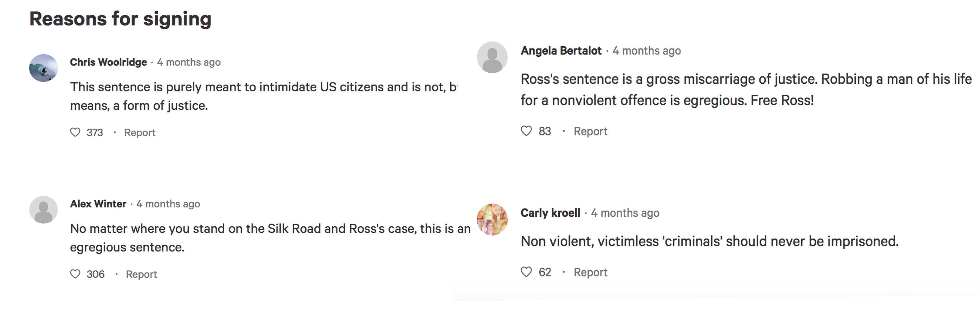The image size is (980, 309).
Task: Visit Angela Bertalot's profile via name
Action: 561,51
